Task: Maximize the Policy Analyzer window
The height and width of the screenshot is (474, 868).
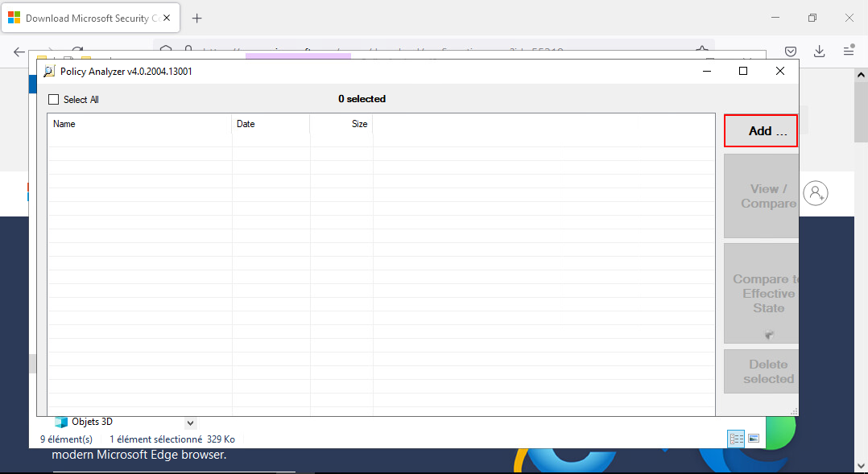Action: 743,71
